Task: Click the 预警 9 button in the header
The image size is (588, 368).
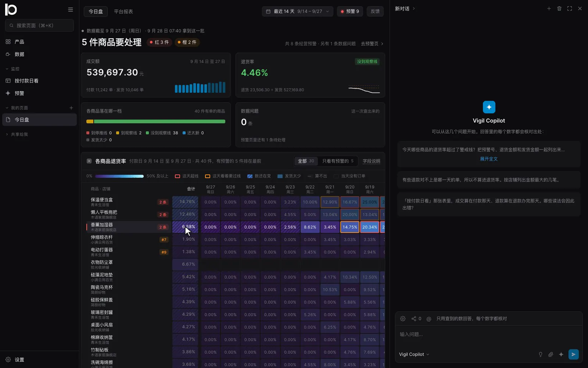Action: pyautogui.click(x=350, y=11)
